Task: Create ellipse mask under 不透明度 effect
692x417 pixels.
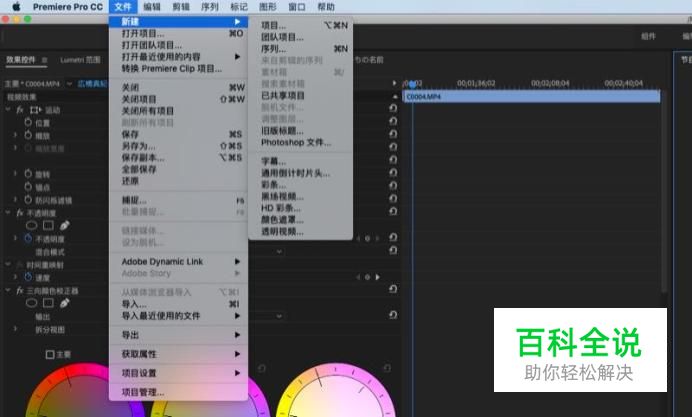Action: pos(31,225)
